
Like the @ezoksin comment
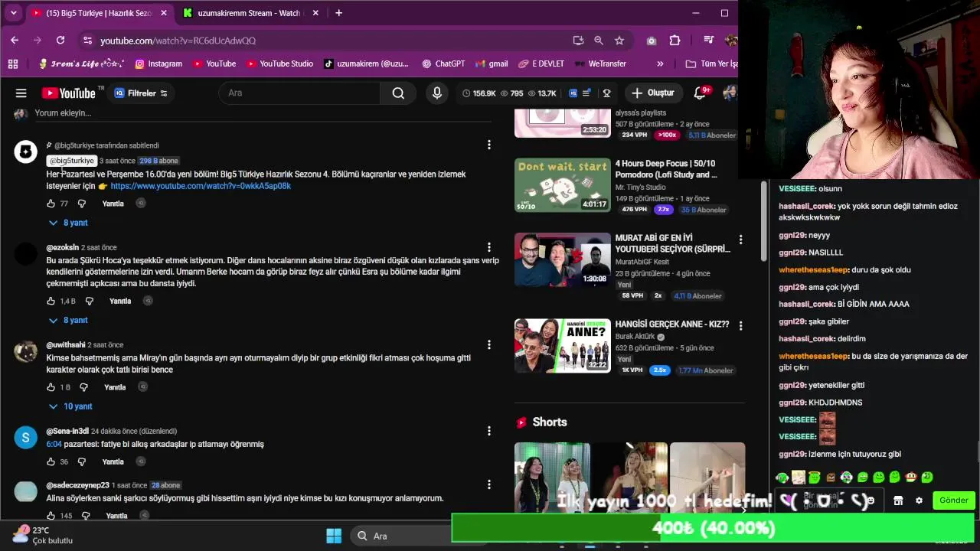pyautogui.click(x=51, y=301)
